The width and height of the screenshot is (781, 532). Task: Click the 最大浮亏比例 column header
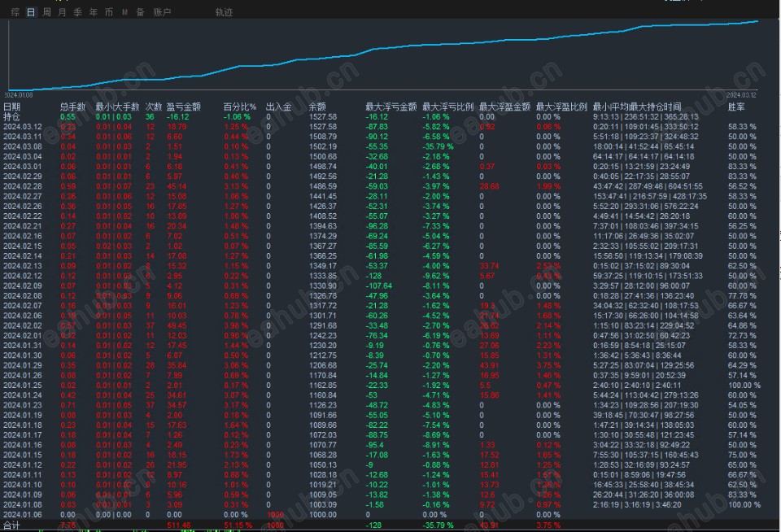tap(447, 107)
